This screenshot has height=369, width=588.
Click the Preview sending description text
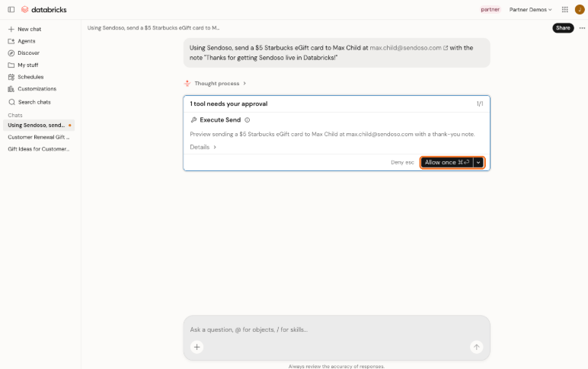tap(332, 134)
